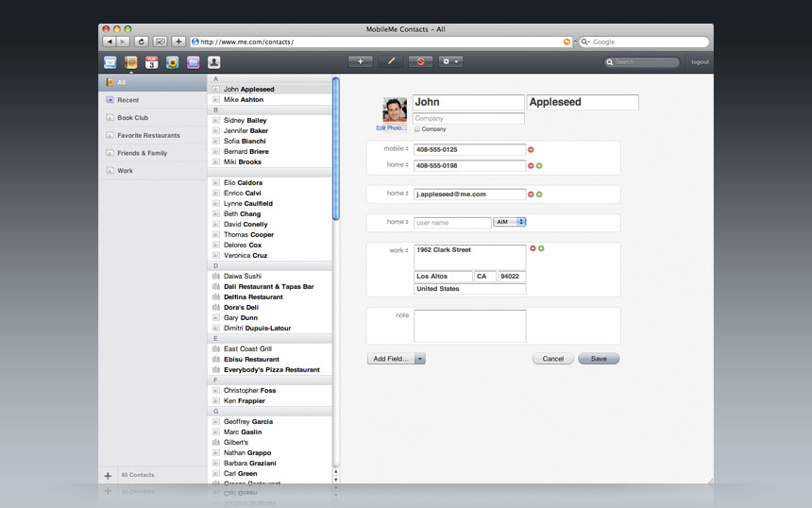Click the user name IM field
The width and height of the screenshot is (812, 508).
click(x=452, y=223)
